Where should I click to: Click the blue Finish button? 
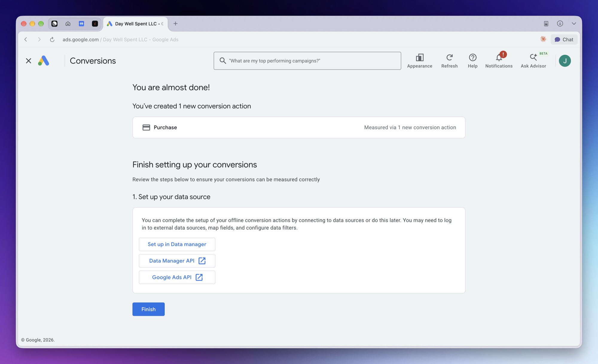pyautogui.click(x=149, y=309)
